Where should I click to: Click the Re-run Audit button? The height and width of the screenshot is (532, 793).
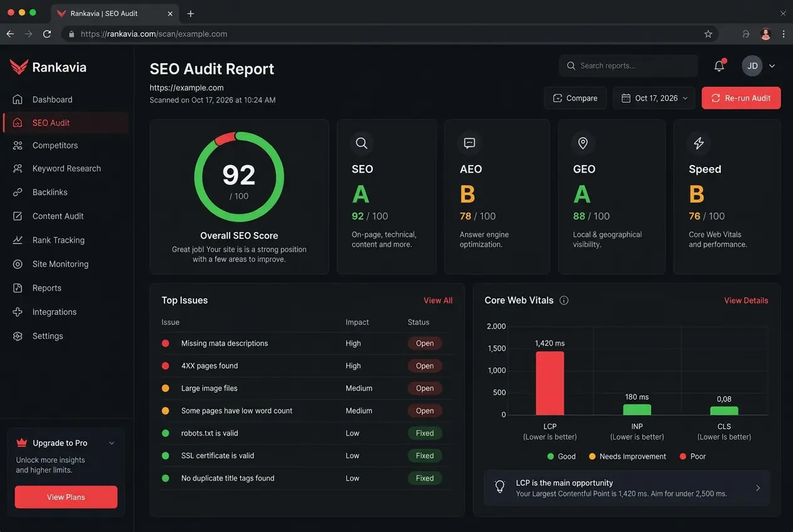741,98
